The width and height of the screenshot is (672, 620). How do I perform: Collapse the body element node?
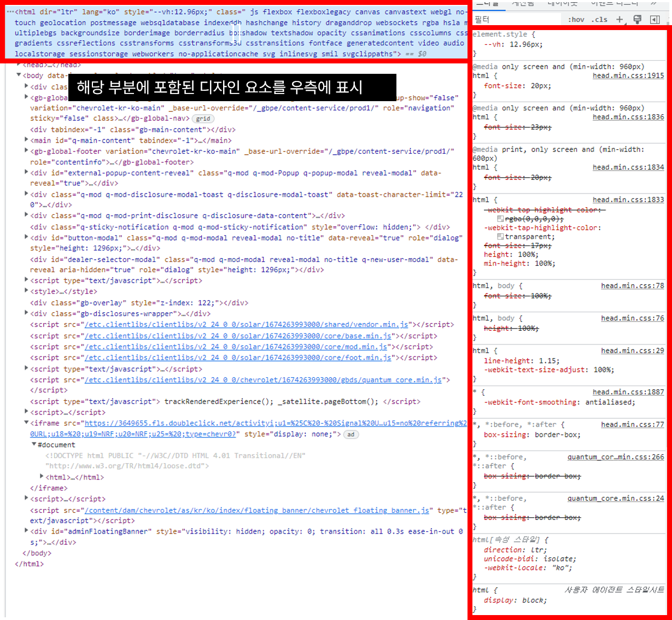pos(19,75)
